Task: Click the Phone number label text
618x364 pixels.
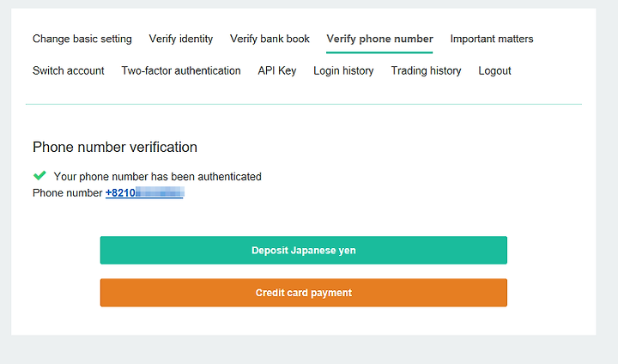Action: (68, 193)
